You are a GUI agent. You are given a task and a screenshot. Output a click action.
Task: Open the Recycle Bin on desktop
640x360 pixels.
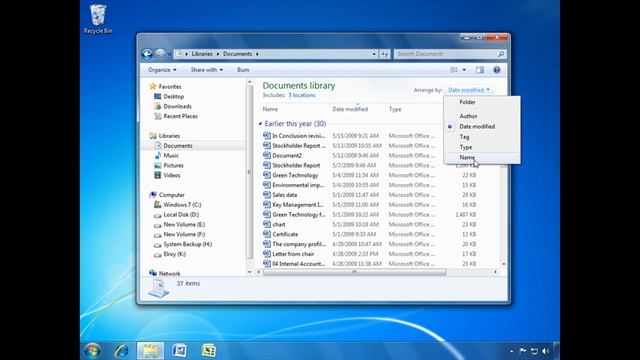pos(98,19)
